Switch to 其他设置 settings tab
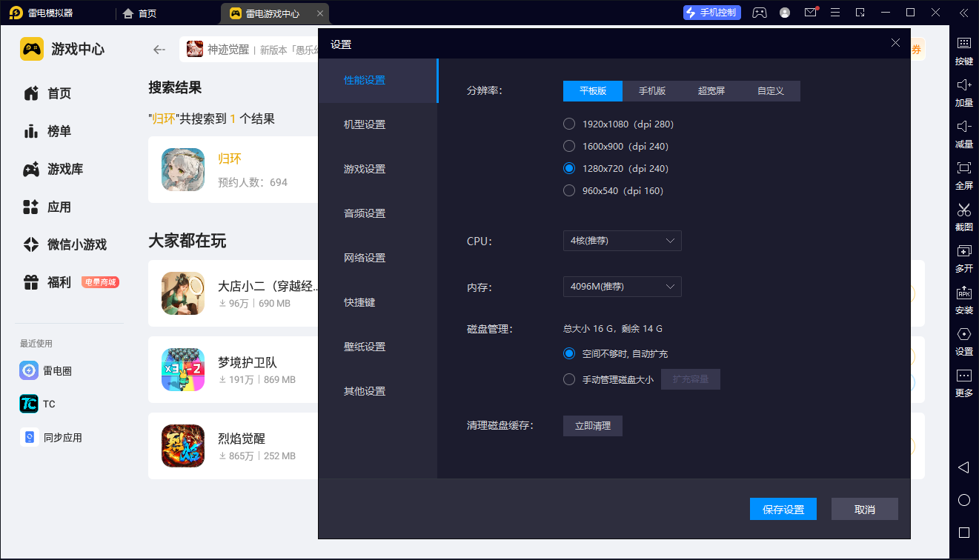This screenshot has height=560, width=979. (378, 391)
